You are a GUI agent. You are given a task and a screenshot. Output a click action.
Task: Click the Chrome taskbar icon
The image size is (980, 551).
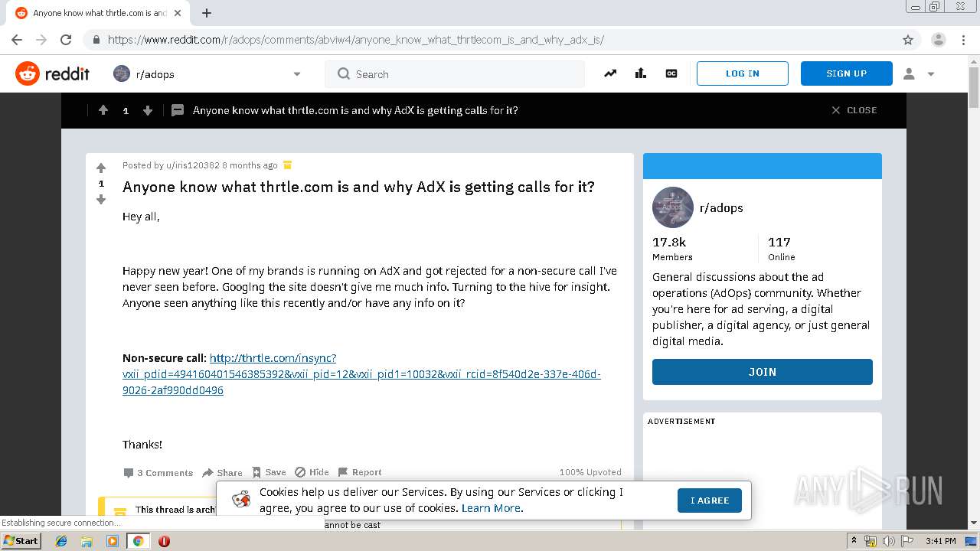(138, 541)
